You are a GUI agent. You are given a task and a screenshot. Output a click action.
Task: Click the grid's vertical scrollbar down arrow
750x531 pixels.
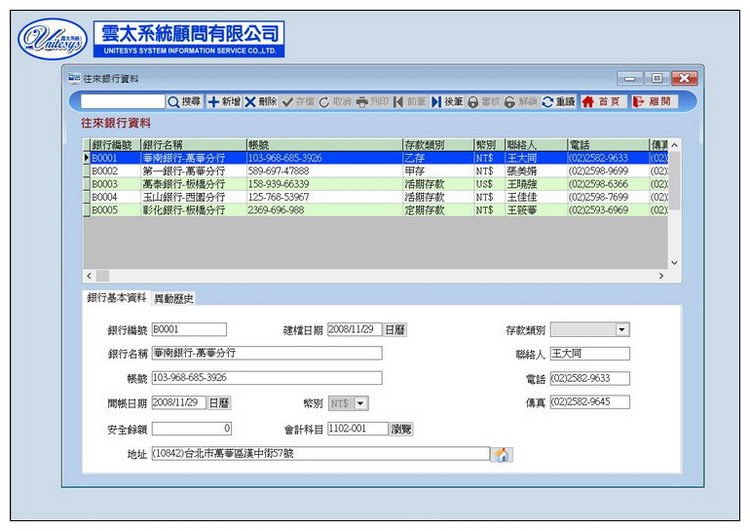674,262
